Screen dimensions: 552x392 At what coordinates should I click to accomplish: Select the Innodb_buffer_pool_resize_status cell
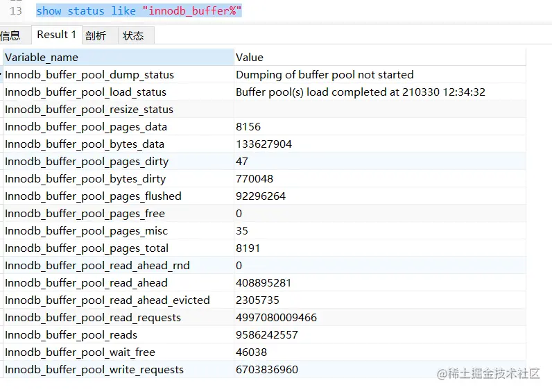[x=119, y=110]
